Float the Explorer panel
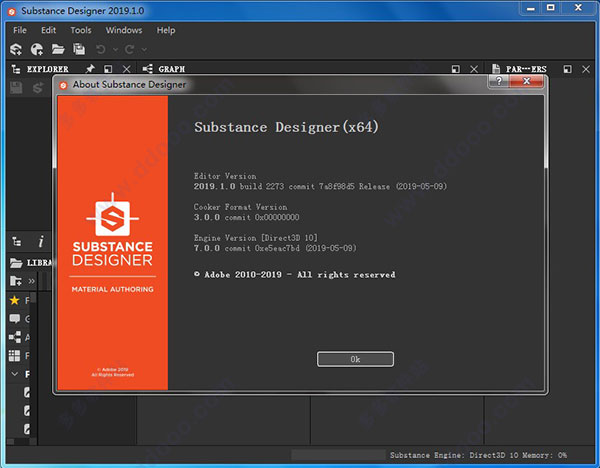 tap(108, 69)
